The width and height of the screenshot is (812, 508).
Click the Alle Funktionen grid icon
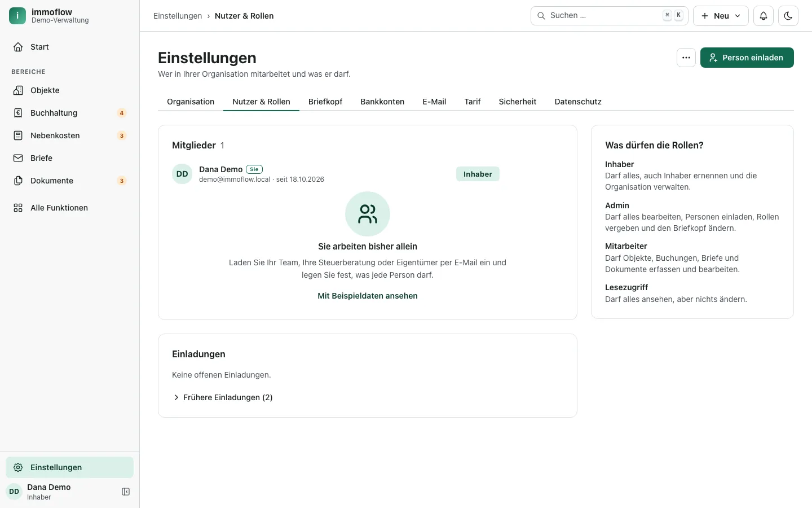18,208
